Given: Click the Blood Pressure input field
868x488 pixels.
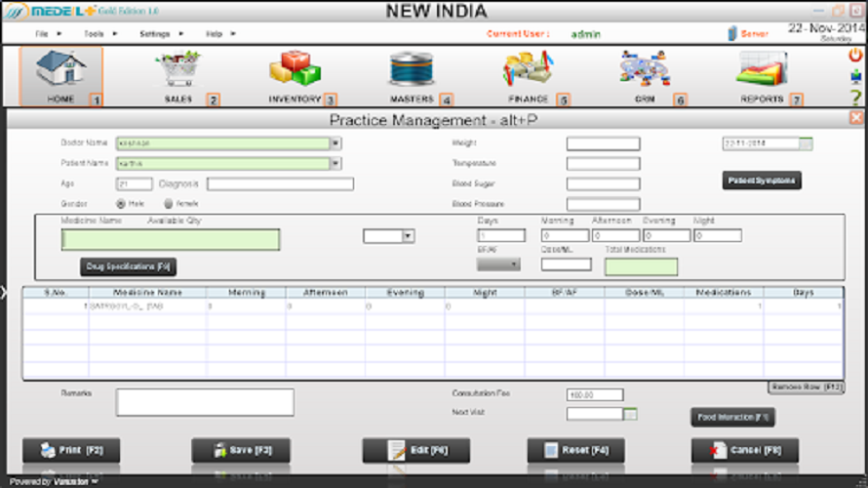Looking at the screenshot, I should click(604, 204).
